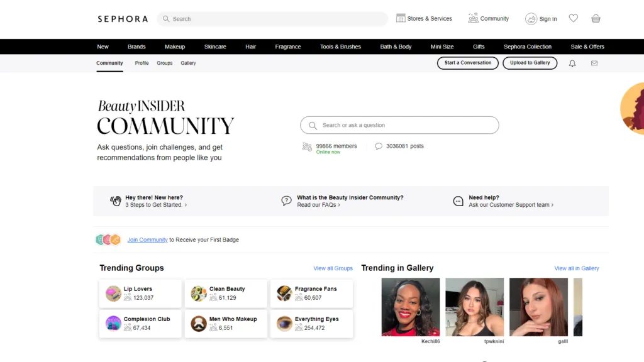Click the Community people icon in header

pos(473,18)
